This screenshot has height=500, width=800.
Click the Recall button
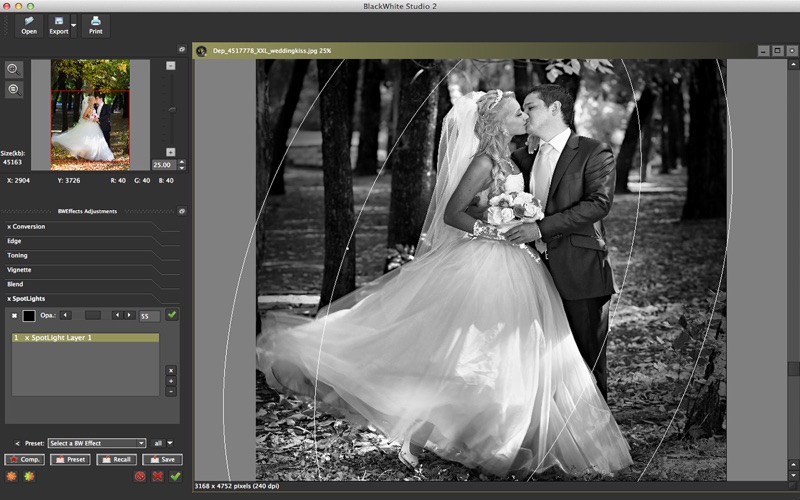click(116, 460)
